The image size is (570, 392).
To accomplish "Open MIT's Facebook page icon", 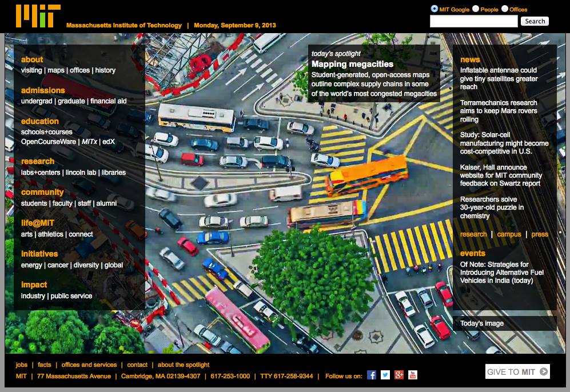I will (372, 375).
